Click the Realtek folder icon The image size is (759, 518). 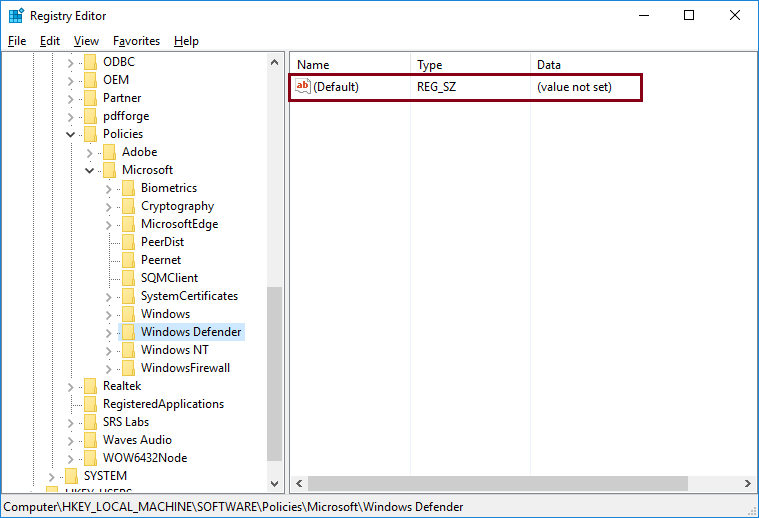(90, 386)
